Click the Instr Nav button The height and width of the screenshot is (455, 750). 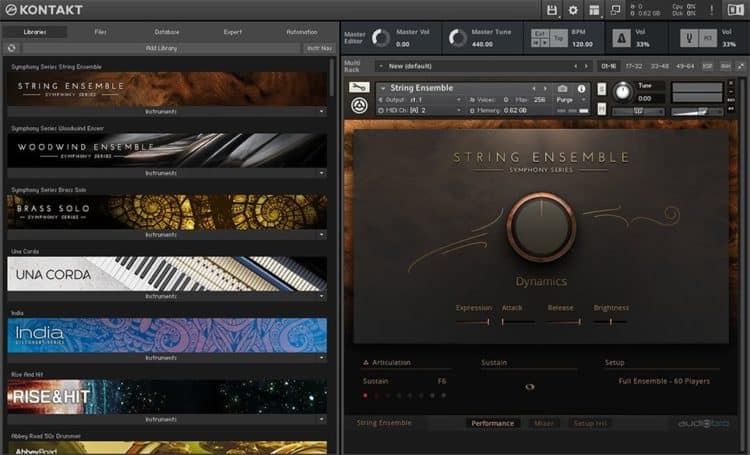coord(319,48)
